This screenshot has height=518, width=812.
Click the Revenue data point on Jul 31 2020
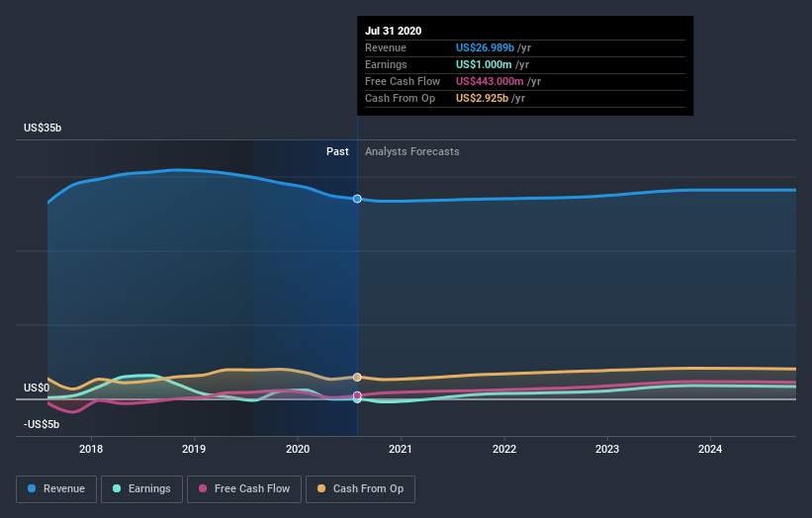pyautogui.click(x=357, y=199)
